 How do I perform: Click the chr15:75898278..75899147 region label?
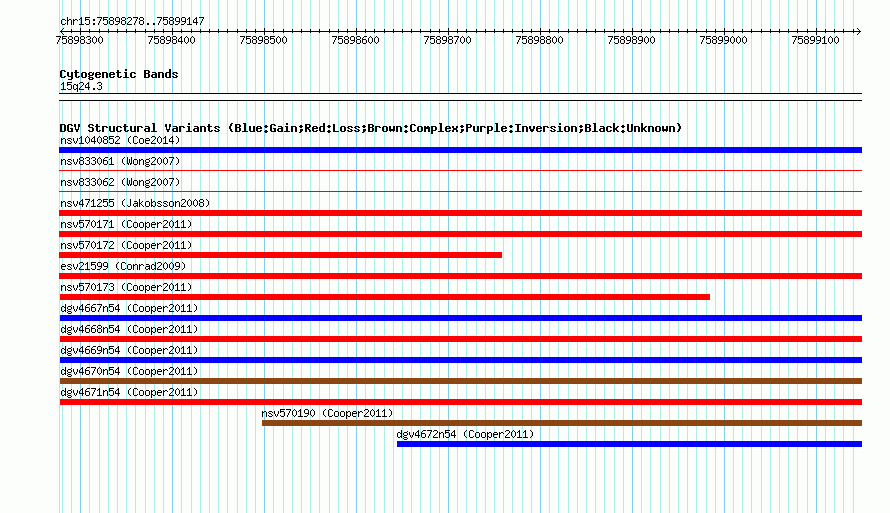pos(132,21)
